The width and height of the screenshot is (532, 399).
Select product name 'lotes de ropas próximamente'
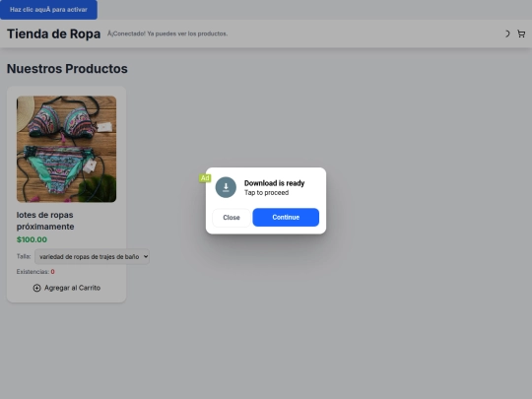[45, 221]
